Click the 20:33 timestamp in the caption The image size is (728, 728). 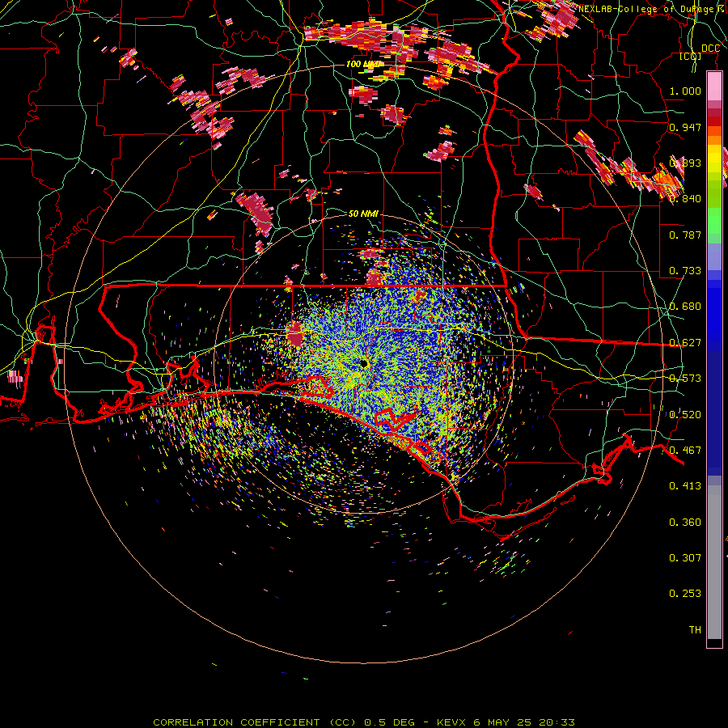coord(557,722)
